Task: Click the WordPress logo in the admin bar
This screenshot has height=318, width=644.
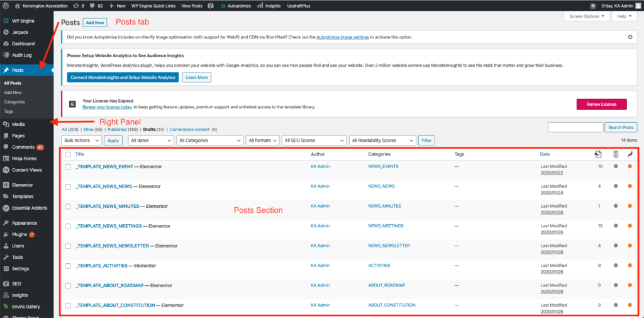Action: 6,6
